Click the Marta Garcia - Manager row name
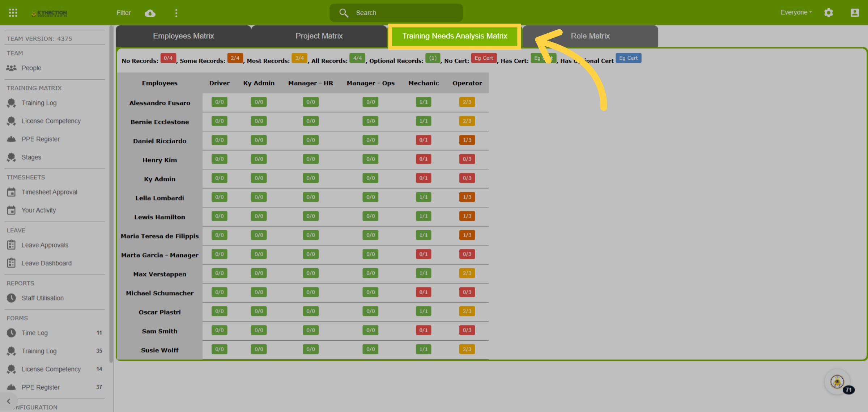The height and width of the screenshot is (412, 868). [x=159, y=255]
